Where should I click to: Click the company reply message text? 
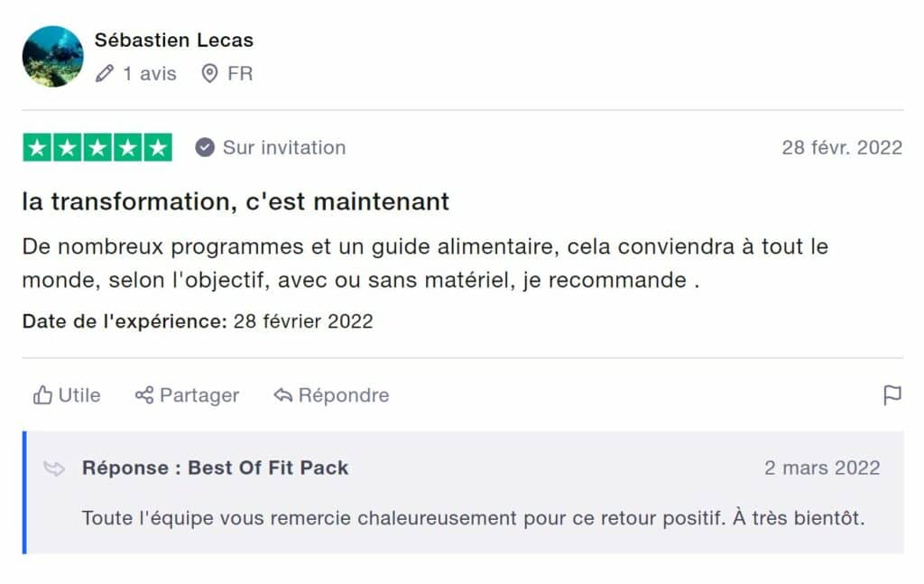click(x=473, y=518)
